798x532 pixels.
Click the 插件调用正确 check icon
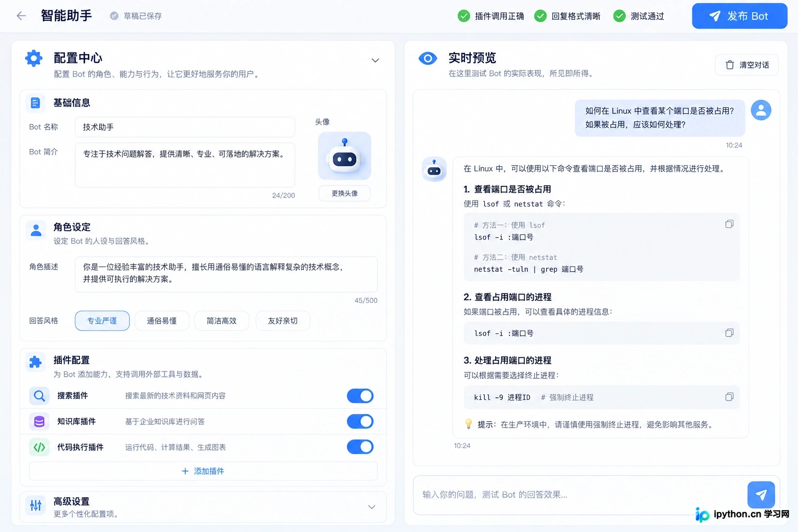point(463,16)
